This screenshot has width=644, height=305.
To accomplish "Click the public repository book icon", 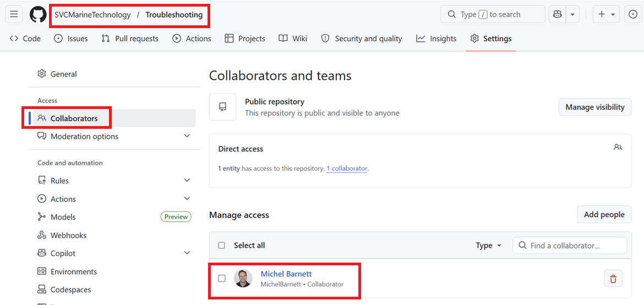I will pyautogui.click(x=222, y=107).
